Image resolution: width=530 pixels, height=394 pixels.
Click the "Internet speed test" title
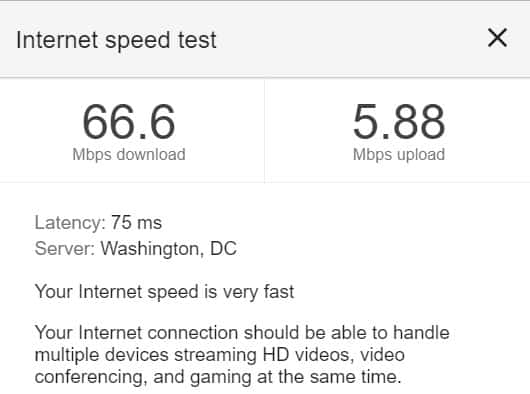pos(116,40)
